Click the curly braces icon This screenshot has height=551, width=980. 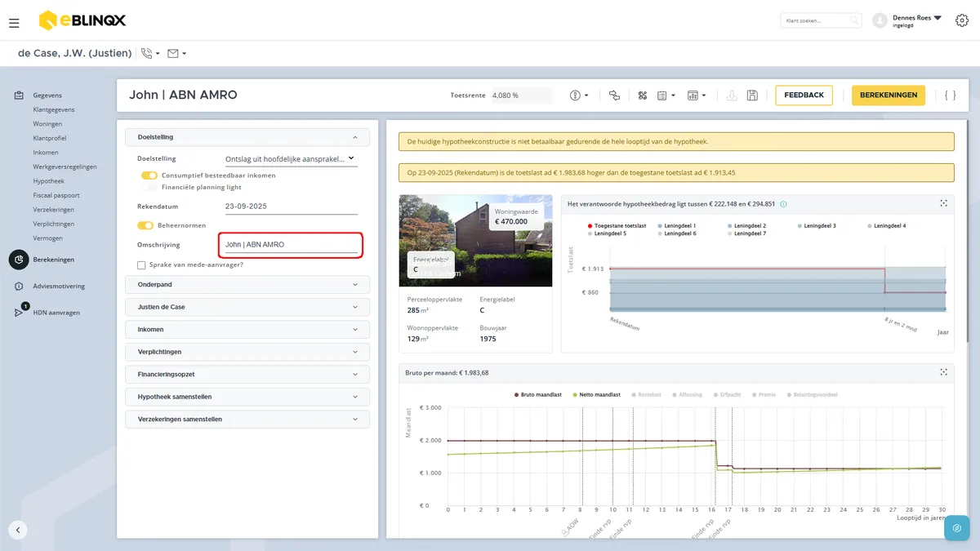(950, 96)
